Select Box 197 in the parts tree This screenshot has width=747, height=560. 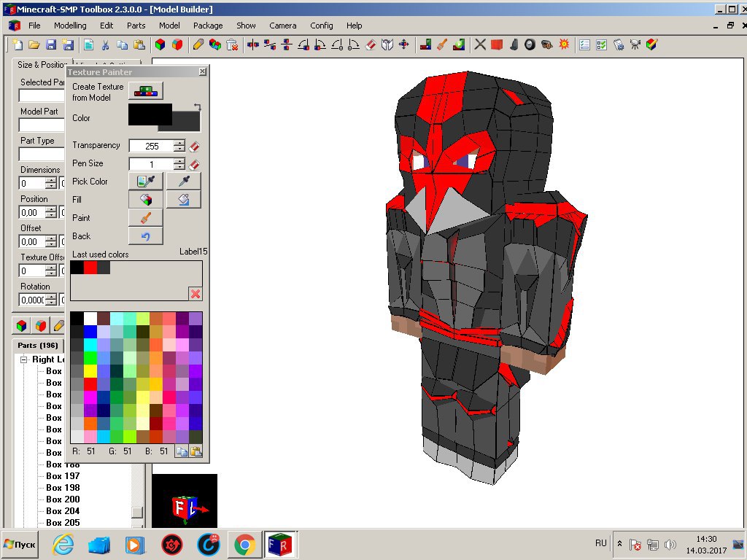(63, 476)
